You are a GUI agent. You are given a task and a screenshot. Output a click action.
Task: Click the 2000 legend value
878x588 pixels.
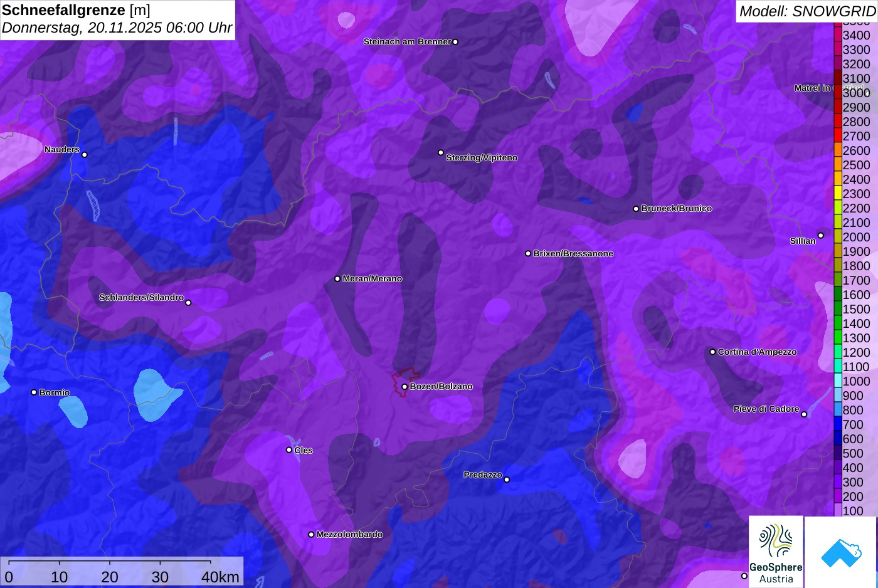point(856,237)
